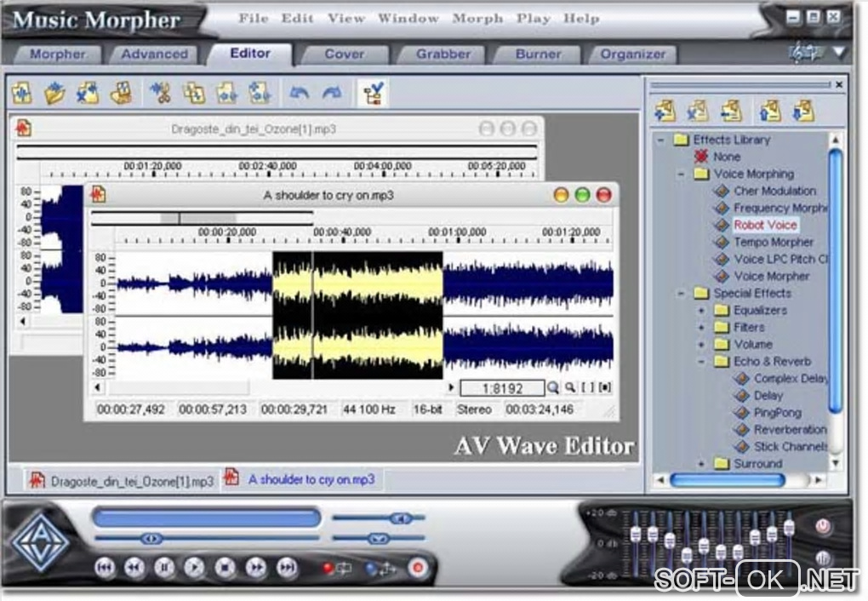Undo the last edit
This screenshot has width=868, height=601.
coord(299,93)
